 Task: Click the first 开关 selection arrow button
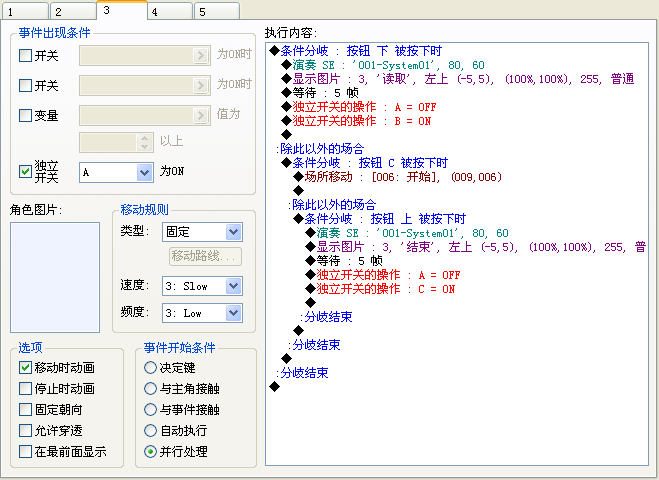pos(201,55)
